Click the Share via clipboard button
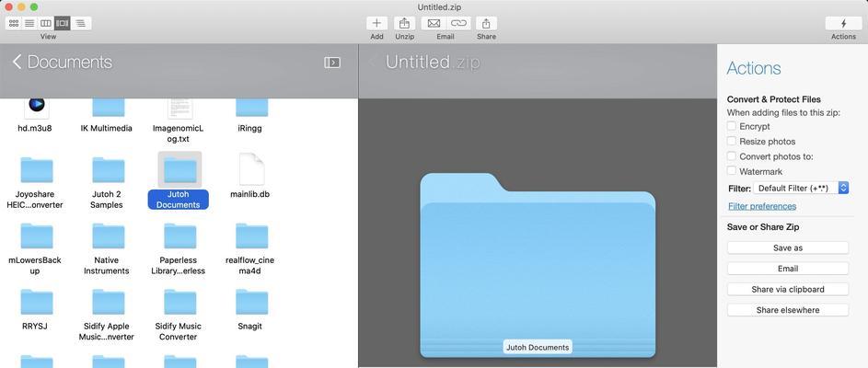 pyautogui.click(x=788, y=290)
